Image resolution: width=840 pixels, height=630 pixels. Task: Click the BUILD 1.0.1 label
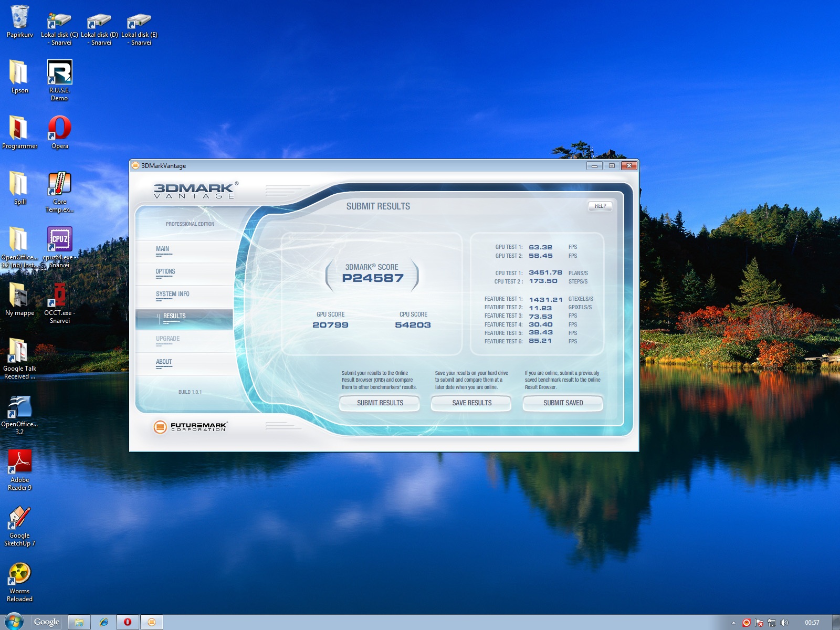190,392
